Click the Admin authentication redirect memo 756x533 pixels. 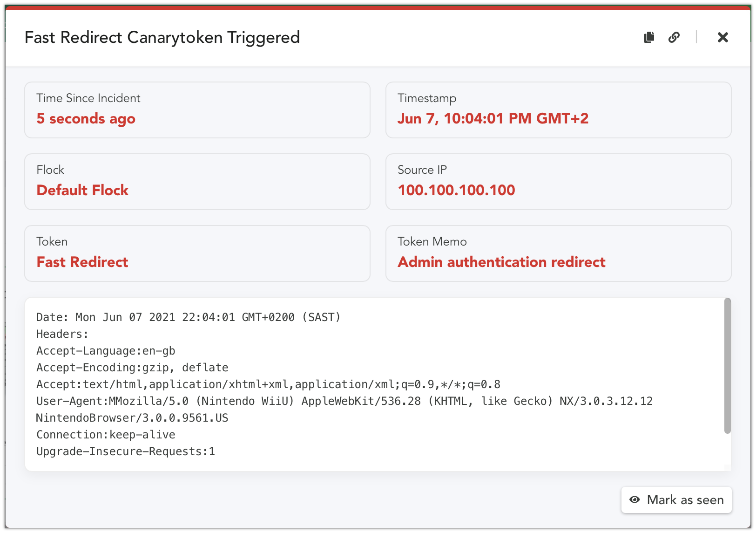pyautogui.click(x=501, y=262)
